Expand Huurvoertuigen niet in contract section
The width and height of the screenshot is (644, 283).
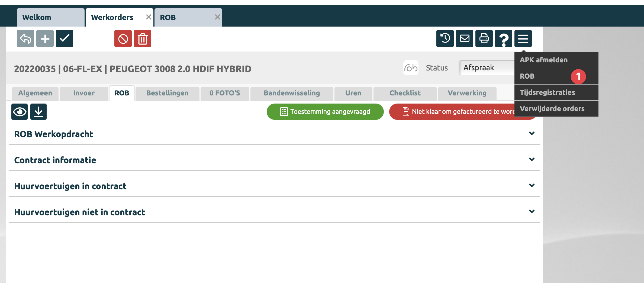[x=532, y=212]
